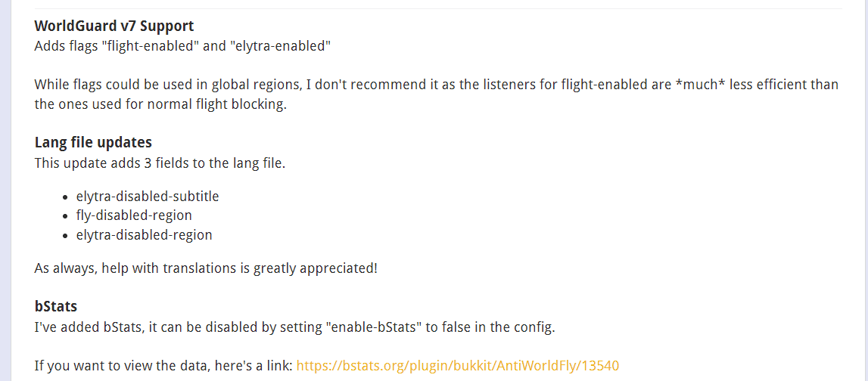Select the fly-disabled-region list item
Image resolution: width=868 pixels, height=381 pixels.
[134, 215]
